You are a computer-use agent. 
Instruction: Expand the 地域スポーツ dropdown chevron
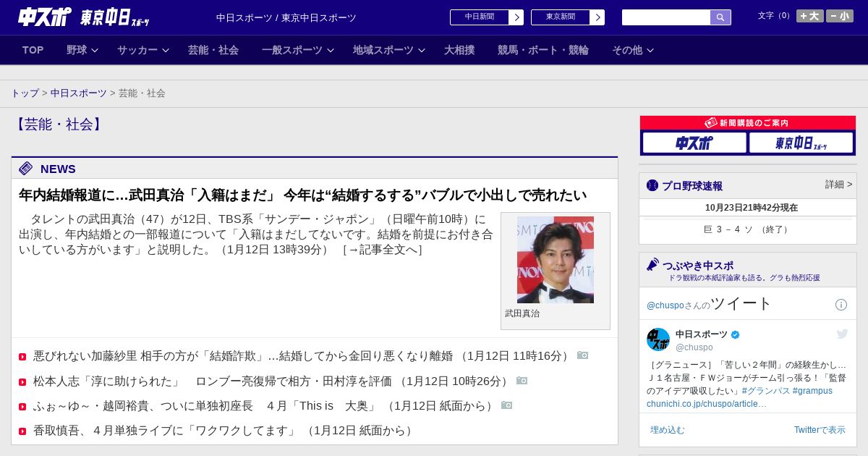pos(422,50)
